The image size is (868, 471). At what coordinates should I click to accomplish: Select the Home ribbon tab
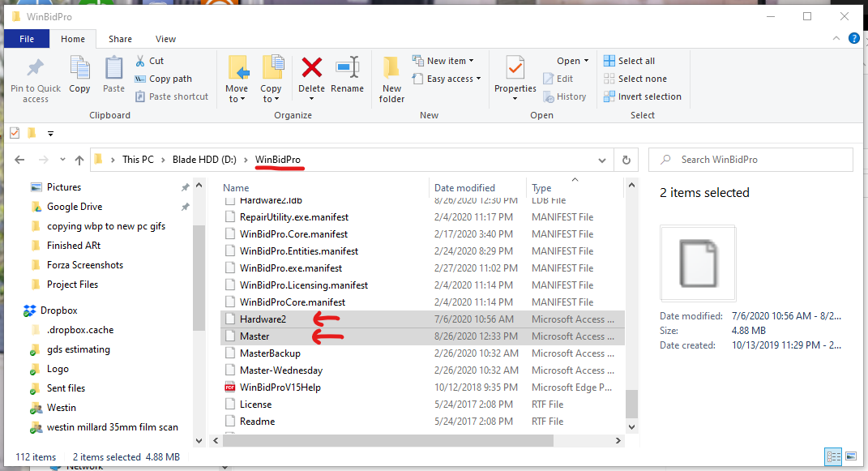coord(72,39)
